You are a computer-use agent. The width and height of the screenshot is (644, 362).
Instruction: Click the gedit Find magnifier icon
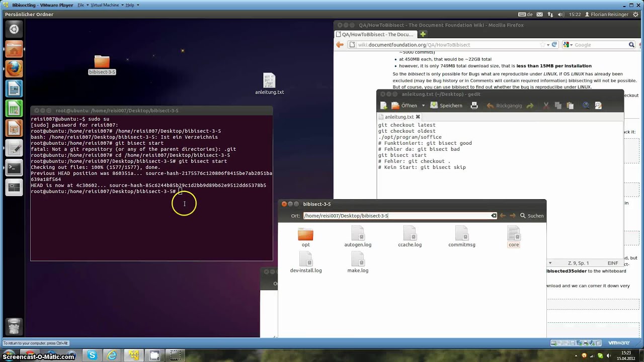(x=586, y=106)
